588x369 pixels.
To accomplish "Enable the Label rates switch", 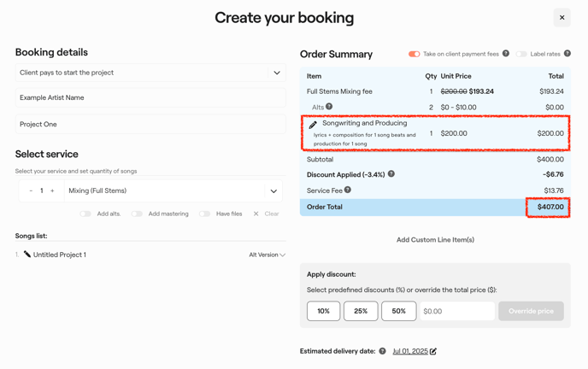I will coord(520,54).
